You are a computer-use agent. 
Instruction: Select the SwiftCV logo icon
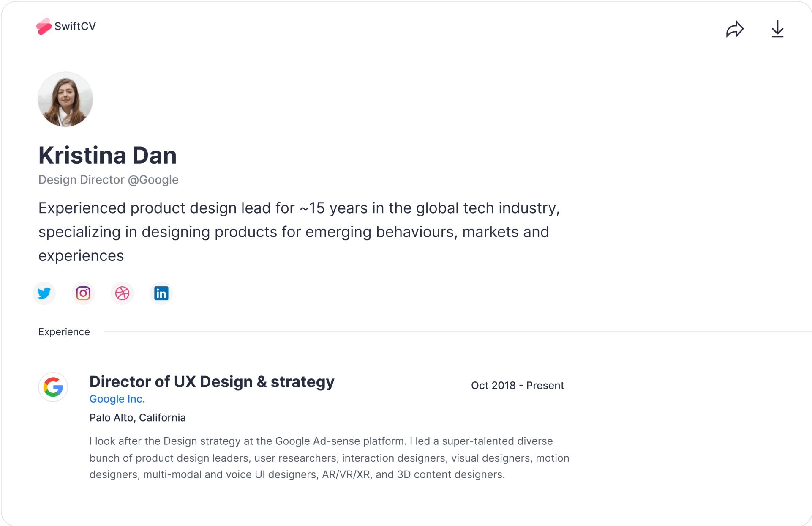(x=44, y=26)
